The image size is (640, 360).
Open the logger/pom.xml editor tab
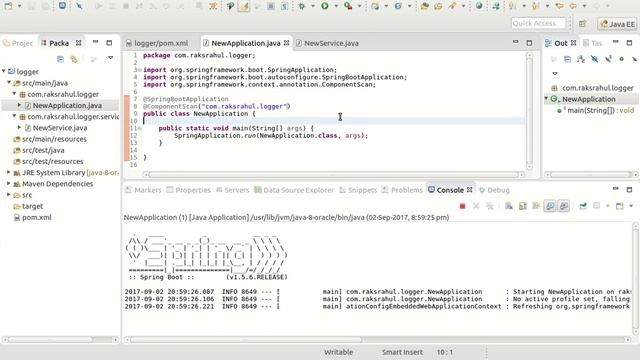click(x=157, y=43)
